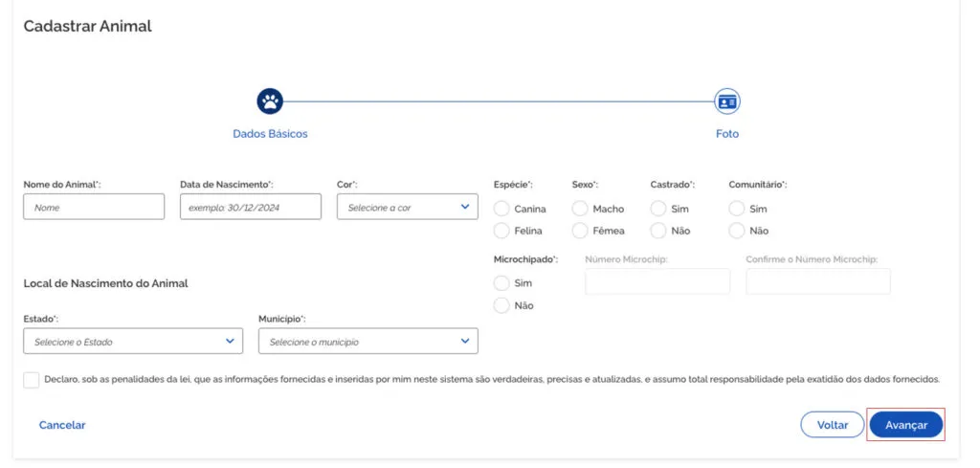
Task: Click the ID card icon for Foto step
Action: coord(727,101)
